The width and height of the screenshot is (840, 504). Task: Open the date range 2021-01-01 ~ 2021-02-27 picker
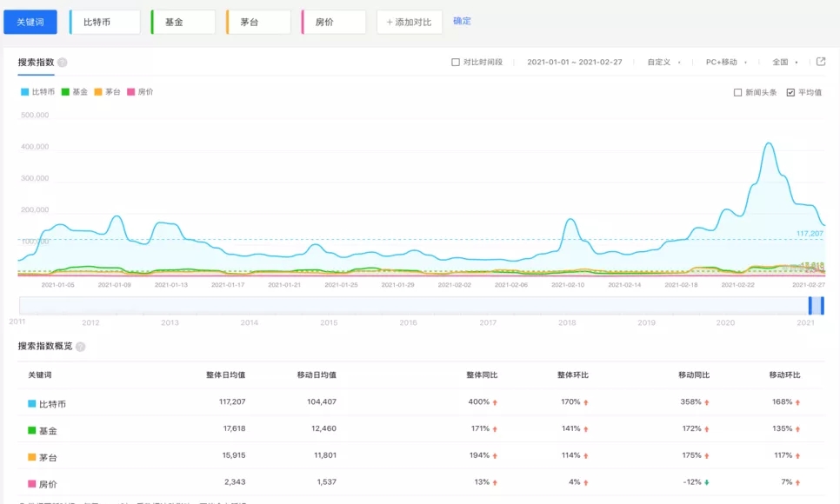[574, 62]
